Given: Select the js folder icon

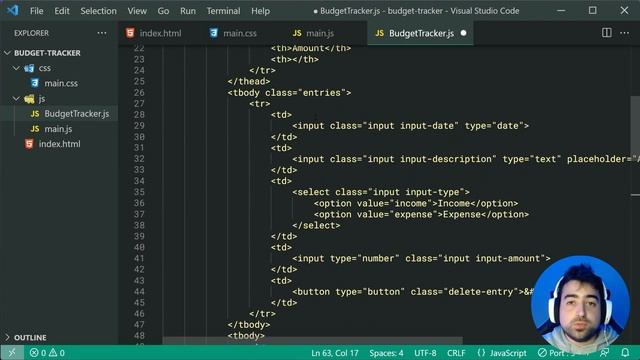Looking at the screenshot, I should tap(29, 99).
